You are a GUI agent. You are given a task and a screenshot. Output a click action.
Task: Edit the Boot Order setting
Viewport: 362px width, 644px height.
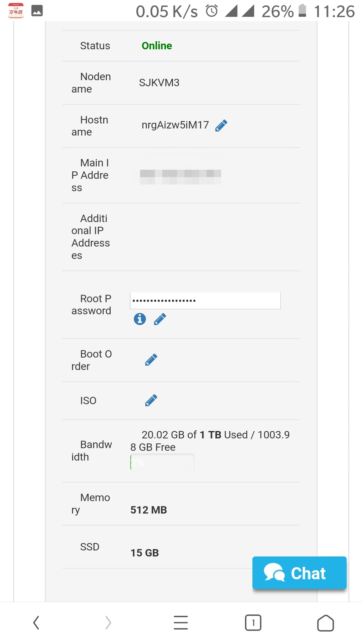[x=151, y=360]
